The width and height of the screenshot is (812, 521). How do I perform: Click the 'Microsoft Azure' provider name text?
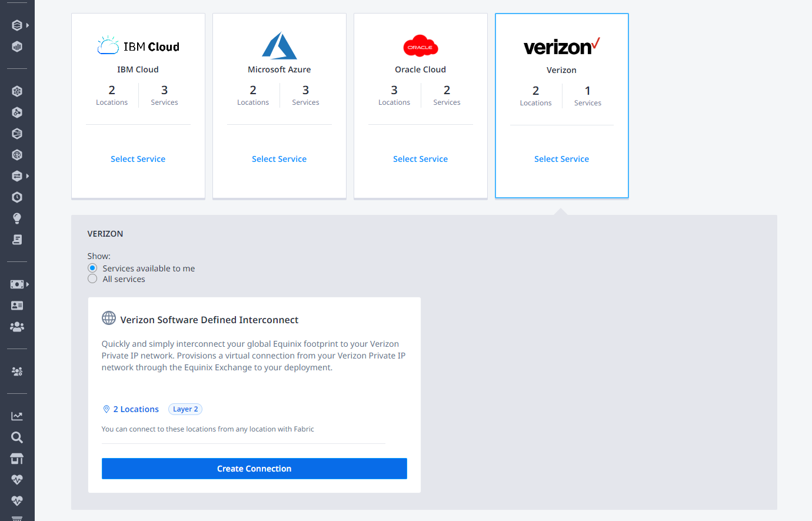279,69
